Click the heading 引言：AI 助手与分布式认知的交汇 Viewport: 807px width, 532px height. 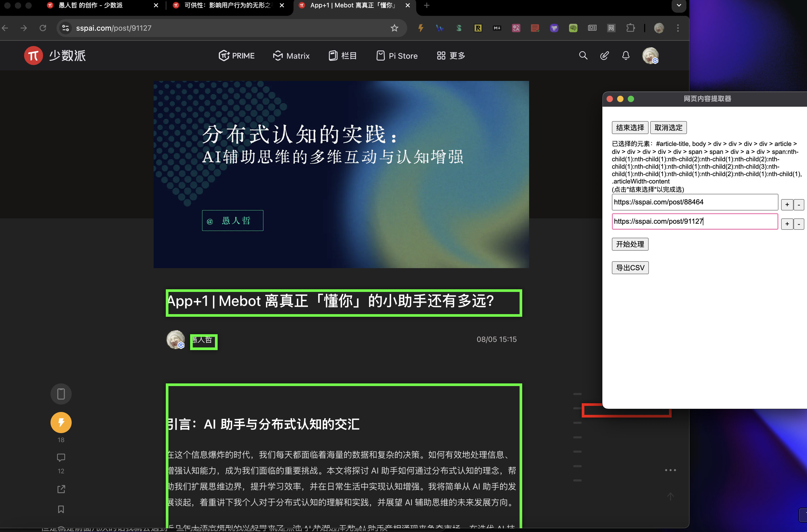pyautogui.click(x=264, y=424)
